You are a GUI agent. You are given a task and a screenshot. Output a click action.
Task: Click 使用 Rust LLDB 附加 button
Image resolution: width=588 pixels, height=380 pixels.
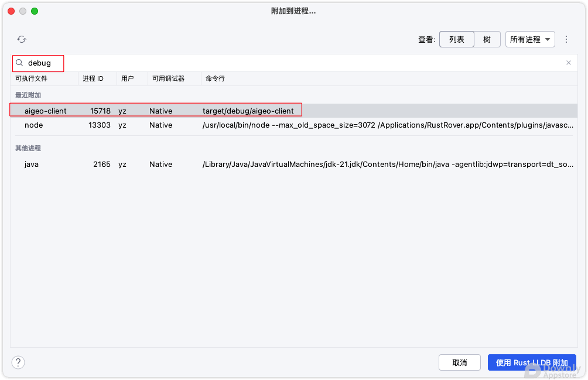(532, 362)
